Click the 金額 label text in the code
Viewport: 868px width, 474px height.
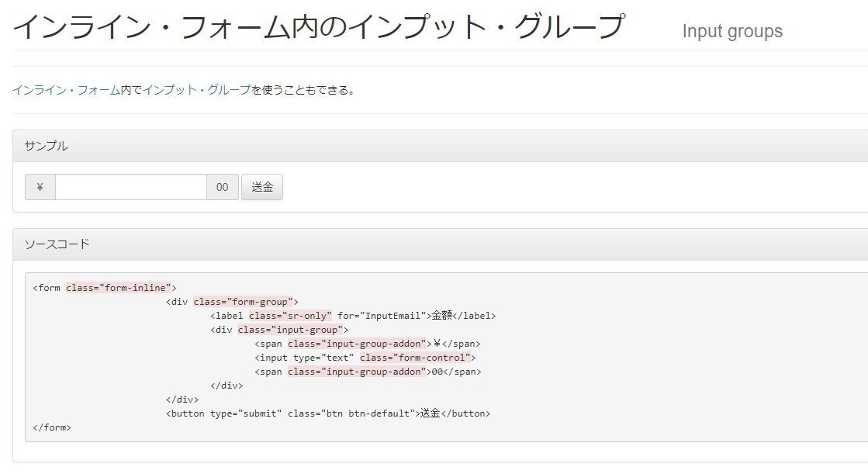pyautogui.click(x=441, y=316)
